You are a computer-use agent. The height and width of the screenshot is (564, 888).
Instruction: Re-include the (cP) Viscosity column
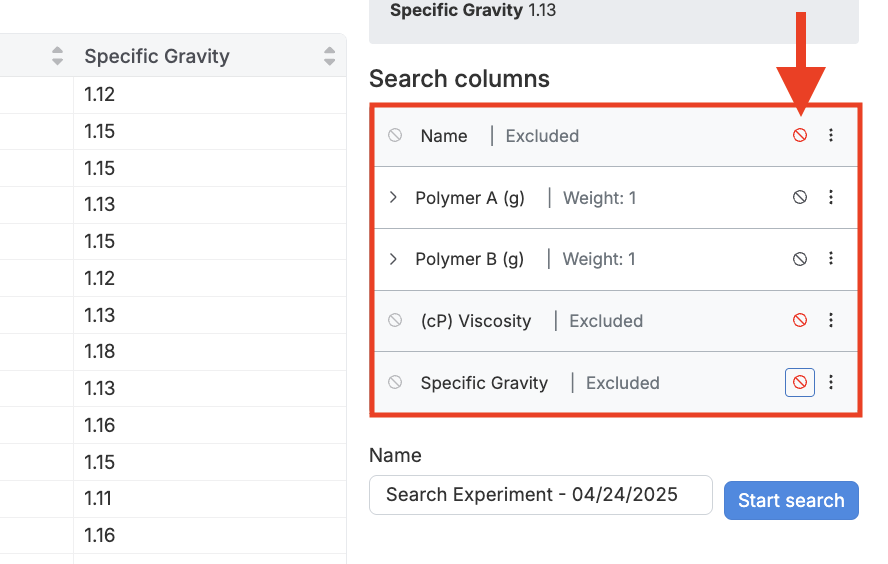point(800,321)
